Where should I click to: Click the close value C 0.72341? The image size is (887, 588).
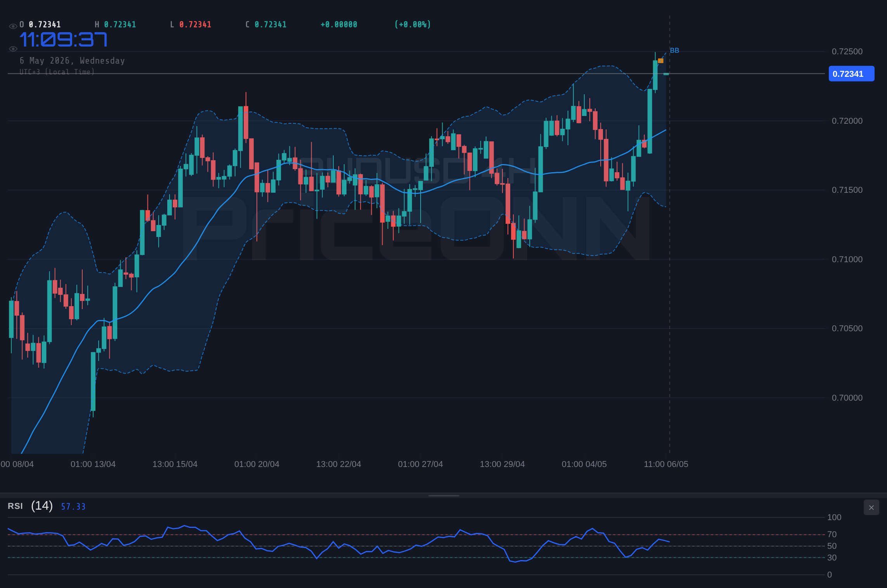[266, 24]
